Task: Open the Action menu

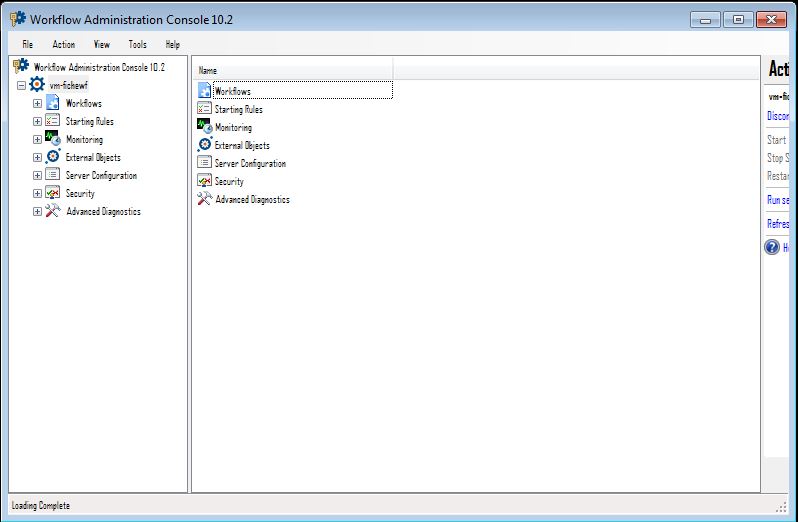Action: point(63,44)
